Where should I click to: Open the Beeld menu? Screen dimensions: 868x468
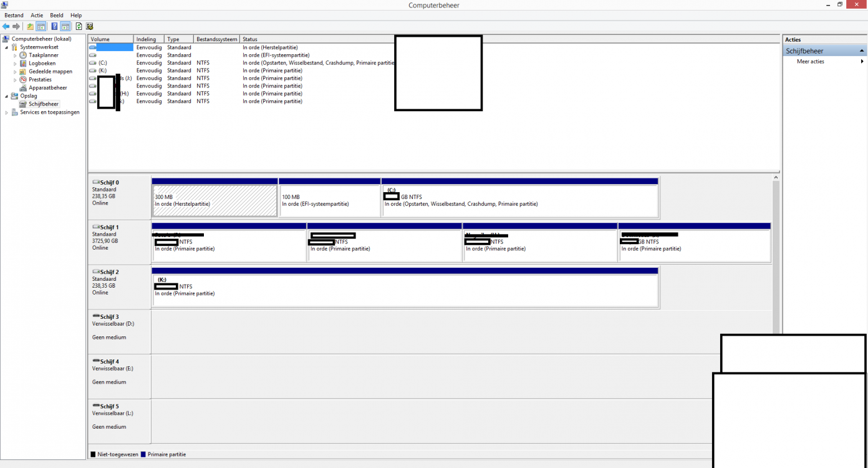coord(57,15)
